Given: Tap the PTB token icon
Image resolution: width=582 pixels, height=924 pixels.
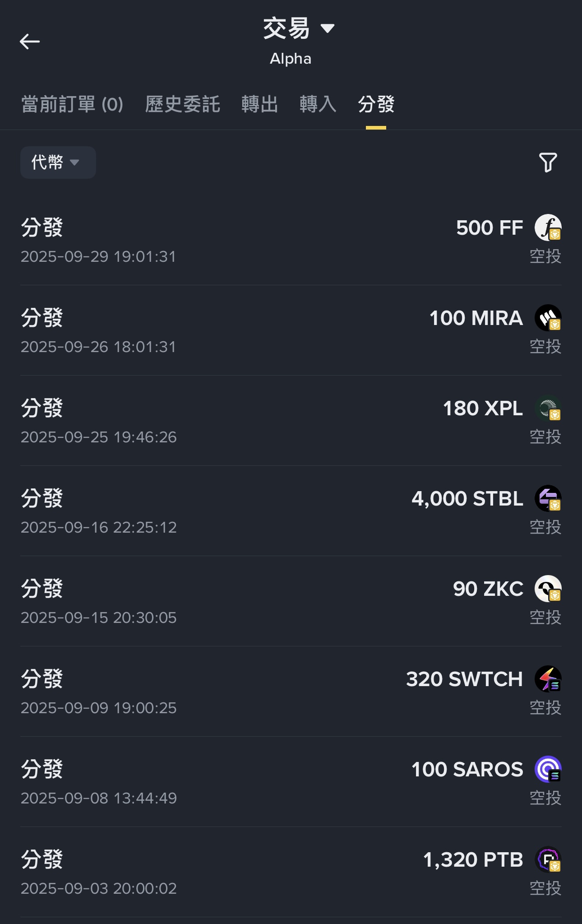Looking at the screenshot, I should pyautogui.click(x=548, y=859).
